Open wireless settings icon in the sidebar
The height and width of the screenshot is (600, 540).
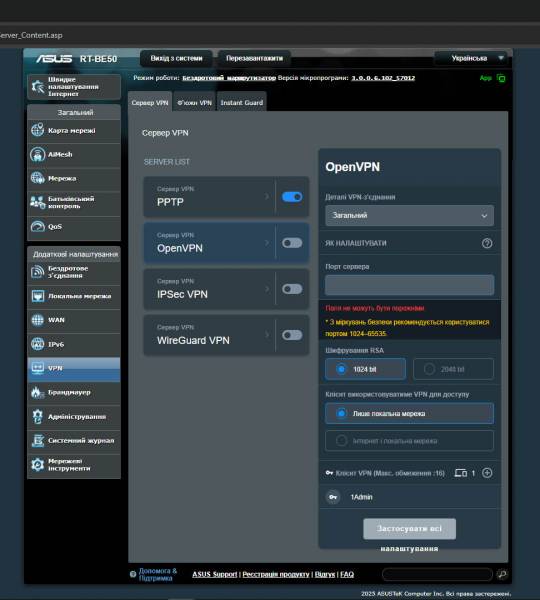click(x=38, y=272)
